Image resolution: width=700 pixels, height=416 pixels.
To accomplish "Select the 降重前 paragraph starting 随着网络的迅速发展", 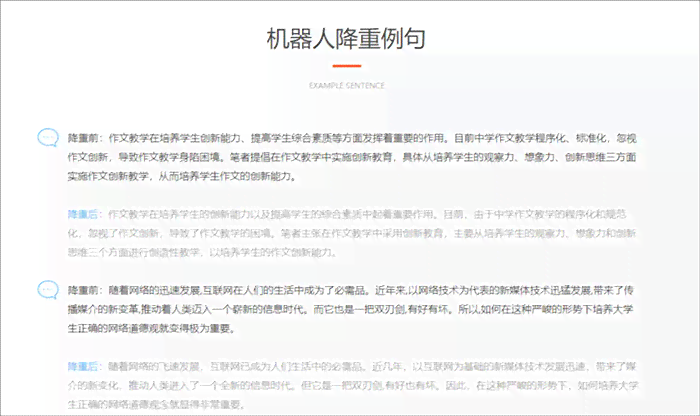I will [352, 309].
